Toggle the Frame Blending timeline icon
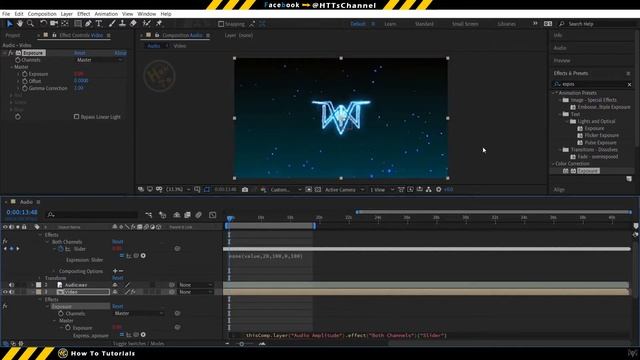Screen dimensions: 640x360 click(187, 215)
